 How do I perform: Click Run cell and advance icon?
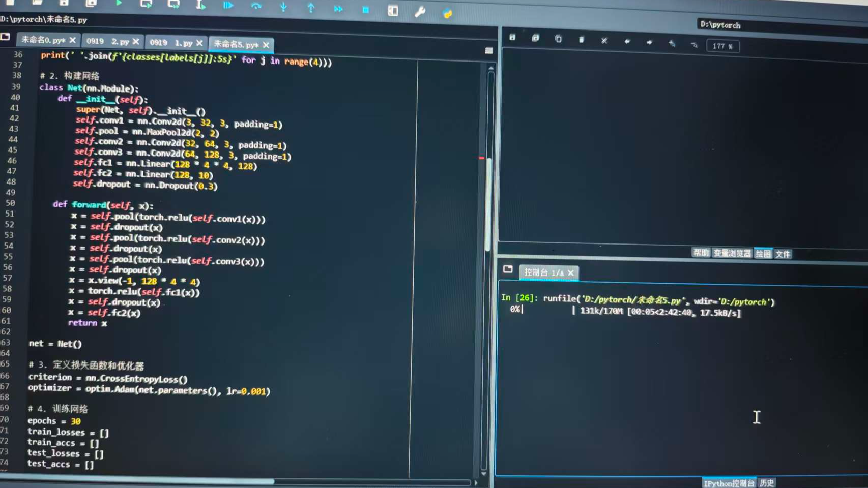173,5
